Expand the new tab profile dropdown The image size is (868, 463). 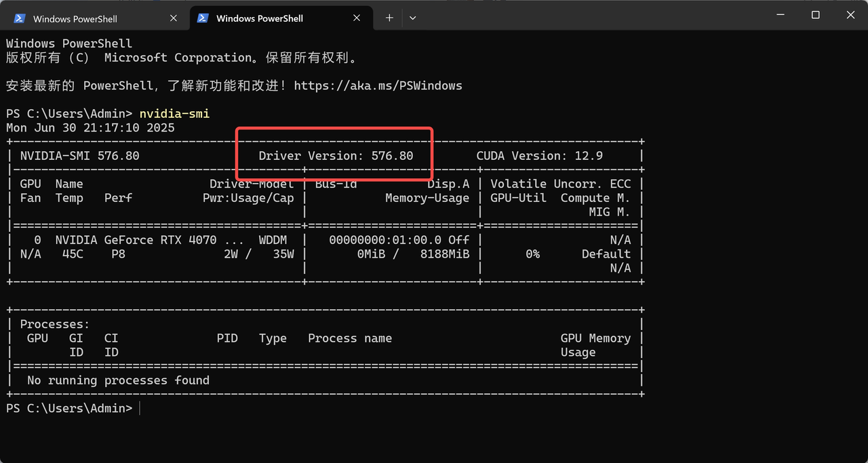[x=412, y=18]
